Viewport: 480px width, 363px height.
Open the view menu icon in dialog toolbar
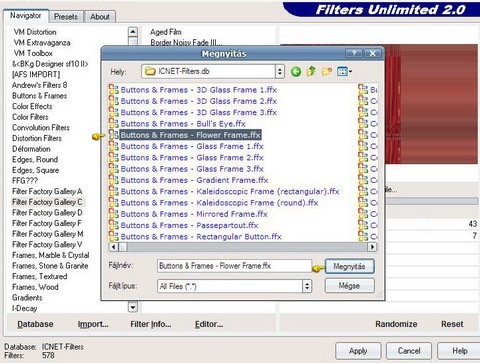click(344, 71)
